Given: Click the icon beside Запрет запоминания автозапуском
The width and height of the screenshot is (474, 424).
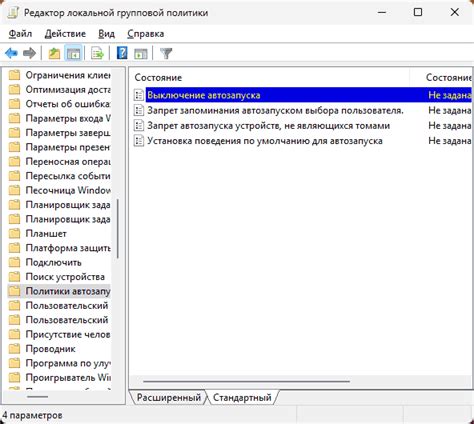Looking at the screenshot, I should click(139, 110).
